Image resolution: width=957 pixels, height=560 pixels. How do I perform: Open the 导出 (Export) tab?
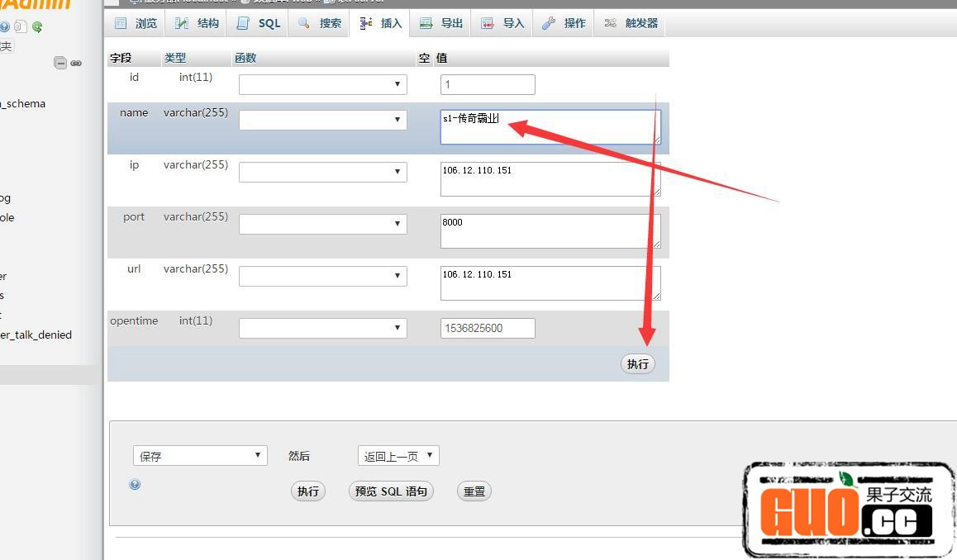(441, 23)
